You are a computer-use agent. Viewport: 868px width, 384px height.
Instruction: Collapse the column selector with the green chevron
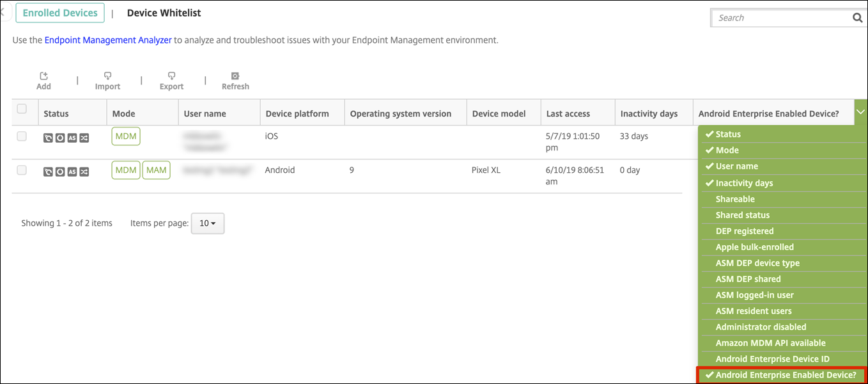[860, 111]
